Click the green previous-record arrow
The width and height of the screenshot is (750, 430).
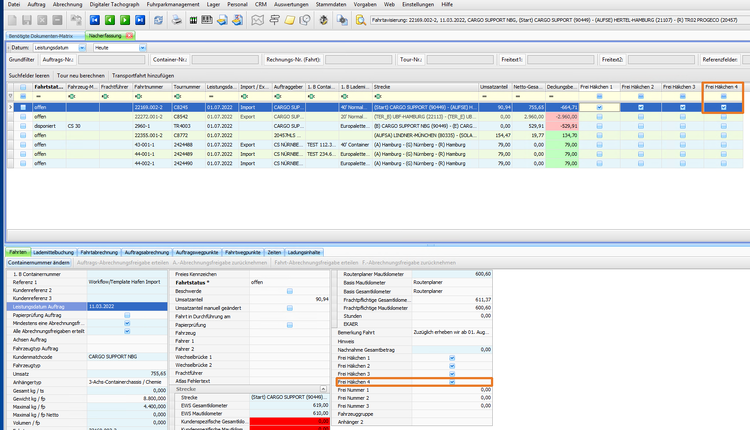pos(109,19)
